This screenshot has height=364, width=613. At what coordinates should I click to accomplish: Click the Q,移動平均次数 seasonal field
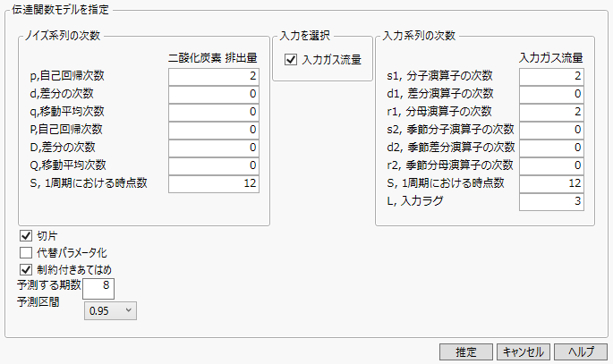point(214,165)
